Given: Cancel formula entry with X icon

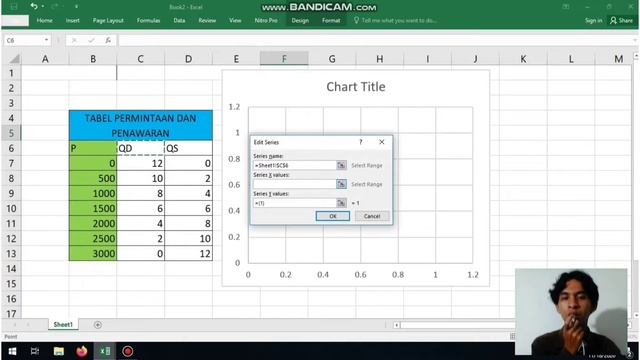Looking at the screenshot, I should (x=74, y=40).
